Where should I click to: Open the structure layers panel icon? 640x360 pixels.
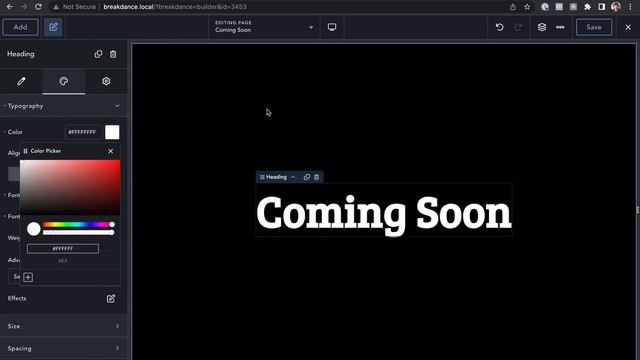pyautogui.click(x=542, y=27)
